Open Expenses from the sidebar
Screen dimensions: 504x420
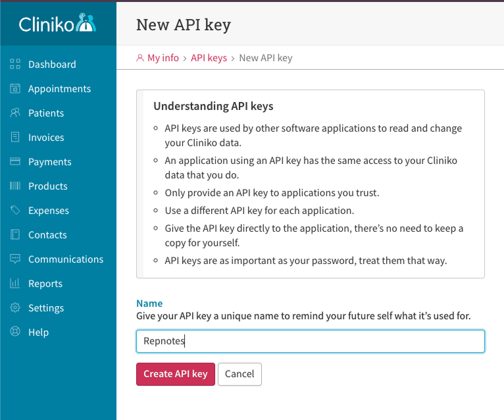coord(49,210)
